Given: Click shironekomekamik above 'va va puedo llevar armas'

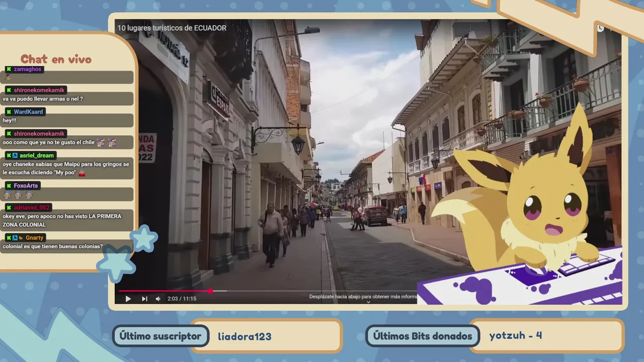Looking at the screenshot, I should pos(39,90).
